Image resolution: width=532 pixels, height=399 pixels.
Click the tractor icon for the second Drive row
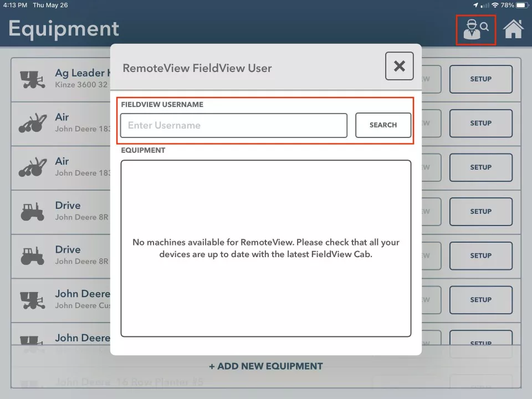coord(32,255)
